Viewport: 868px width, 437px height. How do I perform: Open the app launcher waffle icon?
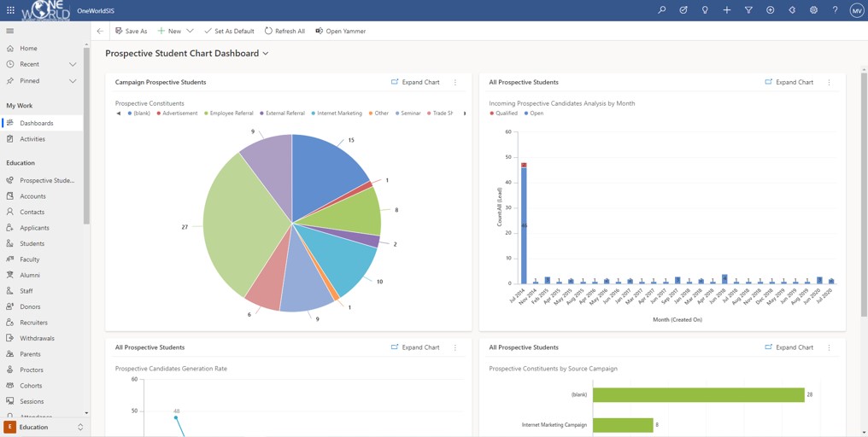[10, 10]
